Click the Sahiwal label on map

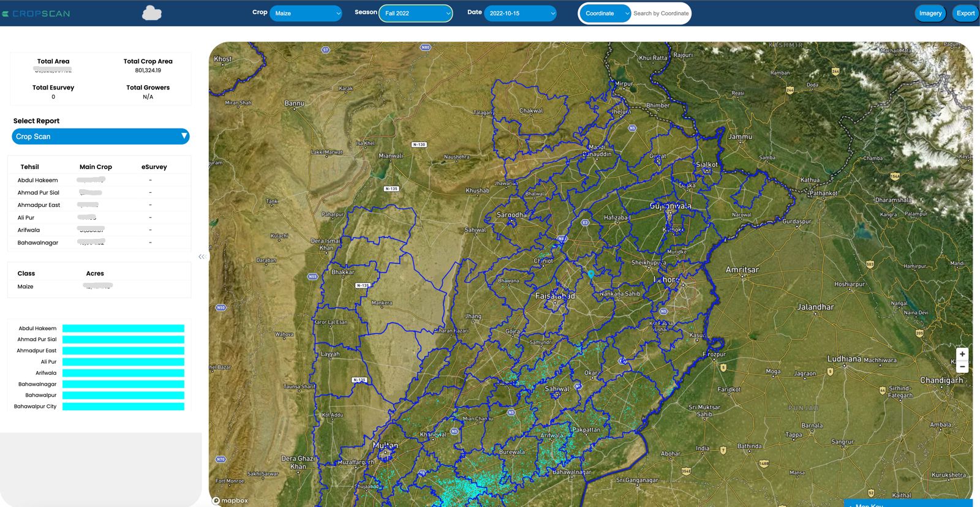click(557, 389)
